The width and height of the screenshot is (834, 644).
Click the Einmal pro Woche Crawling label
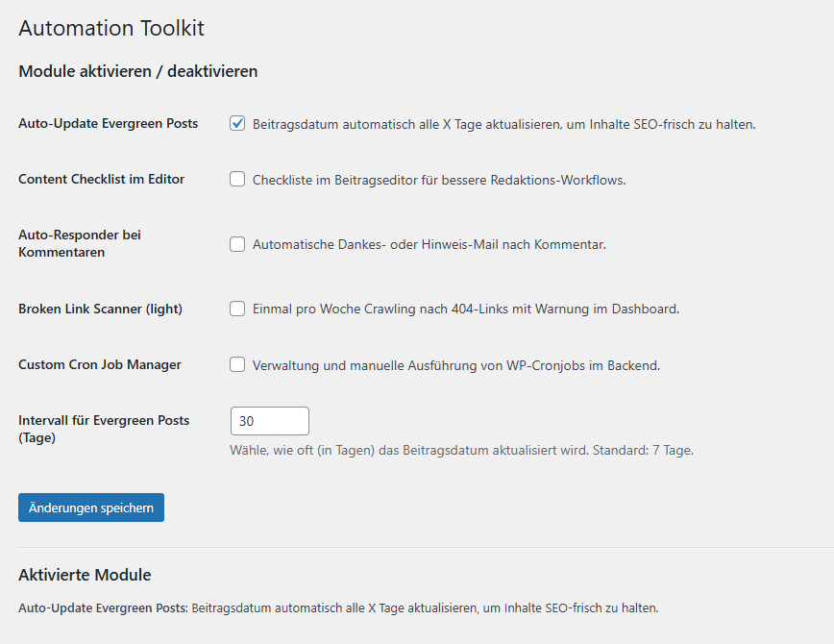pos(465,310)
